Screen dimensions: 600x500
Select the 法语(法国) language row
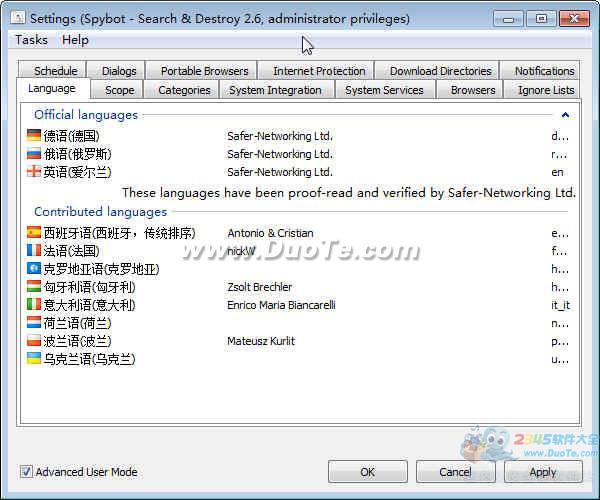coord(298,251)
